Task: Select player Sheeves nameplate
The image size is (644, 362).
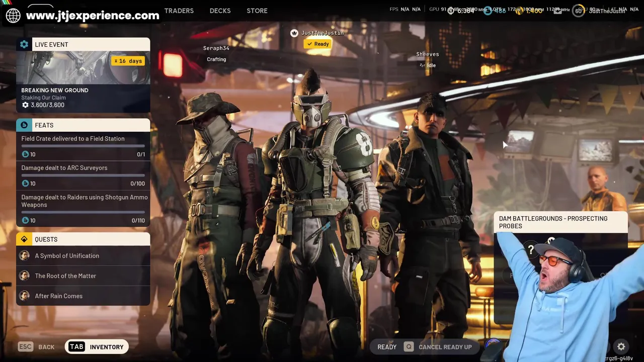Action: pos(428,54)
